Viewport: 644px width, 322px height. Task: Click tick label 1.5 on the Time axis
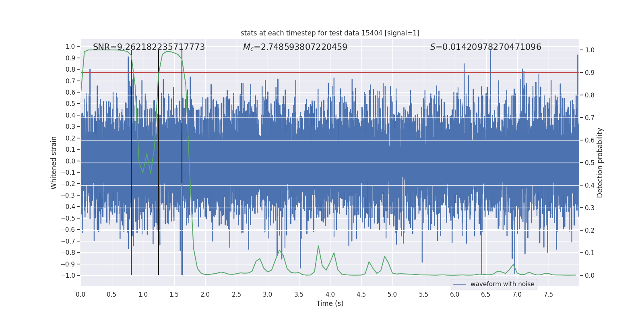point(174,294)
